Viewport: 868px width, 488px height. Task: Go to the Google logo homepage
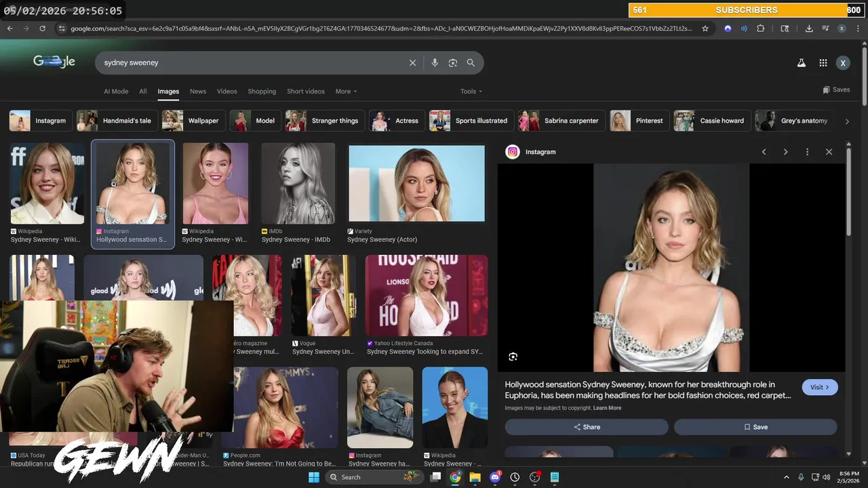tap(54, 62)
